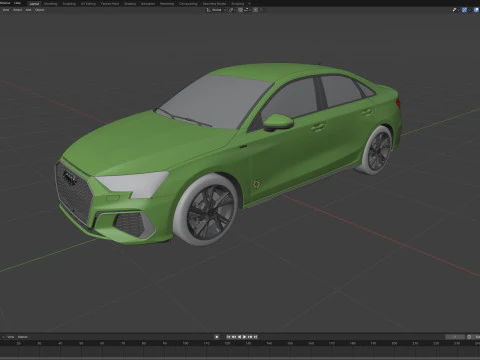Jump to previous keyframe

[234, 337]
